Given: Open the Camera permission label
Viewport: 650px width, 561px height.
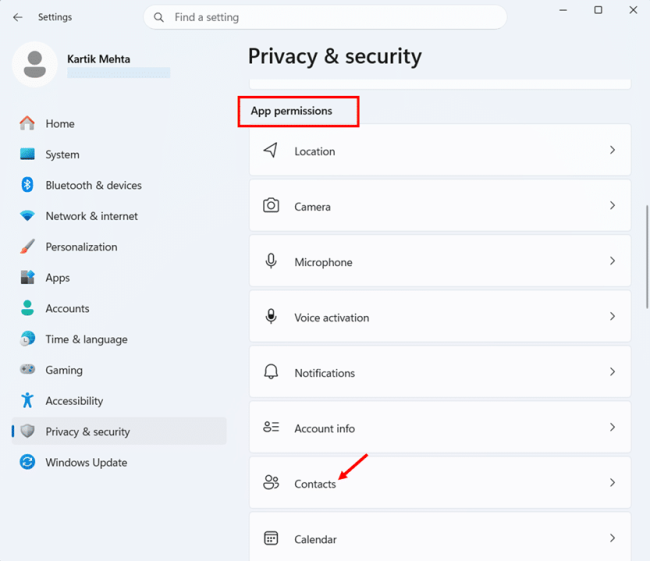Looking at the screenshot, I should [312, 206].
